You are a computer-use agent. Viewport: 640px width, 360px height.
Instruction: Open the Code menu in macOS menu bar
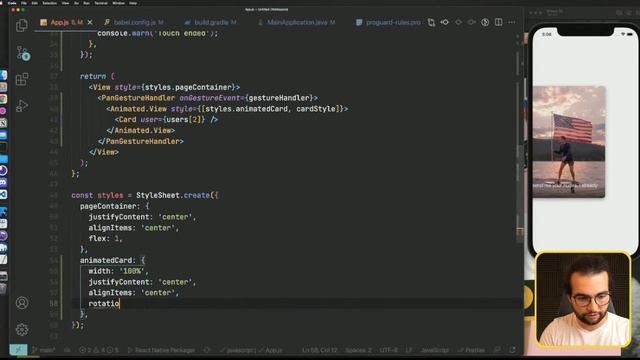12,3
